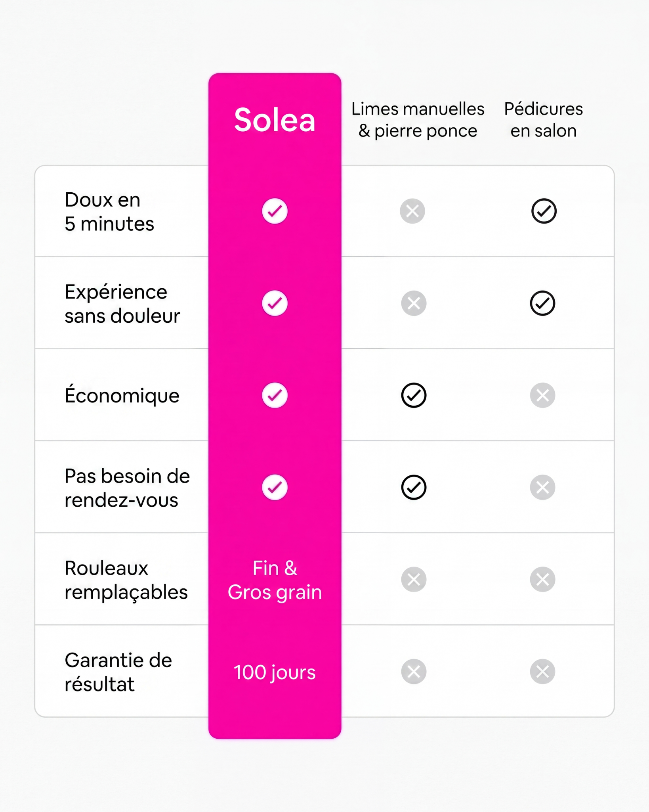Click grey X for Limes manuelles, Rouleaux remplaçables
The height and width of the screenshot is (812, 649).
pyautogui.click(x=414, y=580)
